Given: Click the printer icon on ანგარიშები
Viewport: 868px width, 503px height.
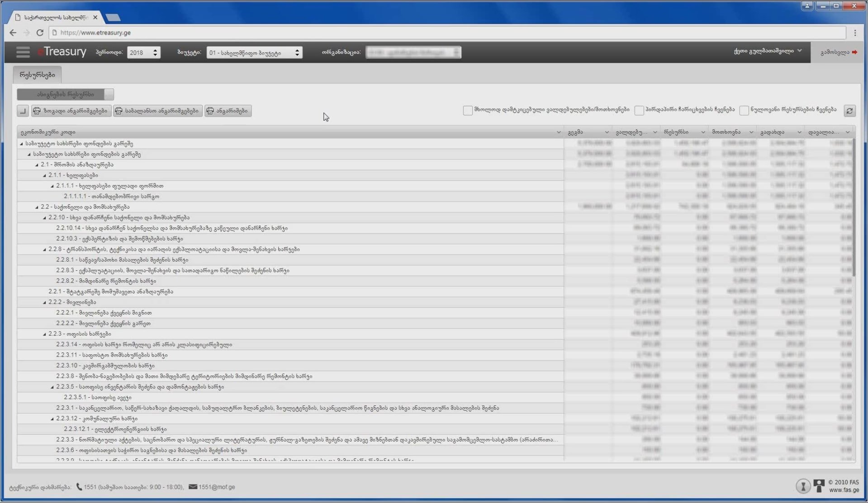Looking at the screenshot, I should [x=210, y=111].
